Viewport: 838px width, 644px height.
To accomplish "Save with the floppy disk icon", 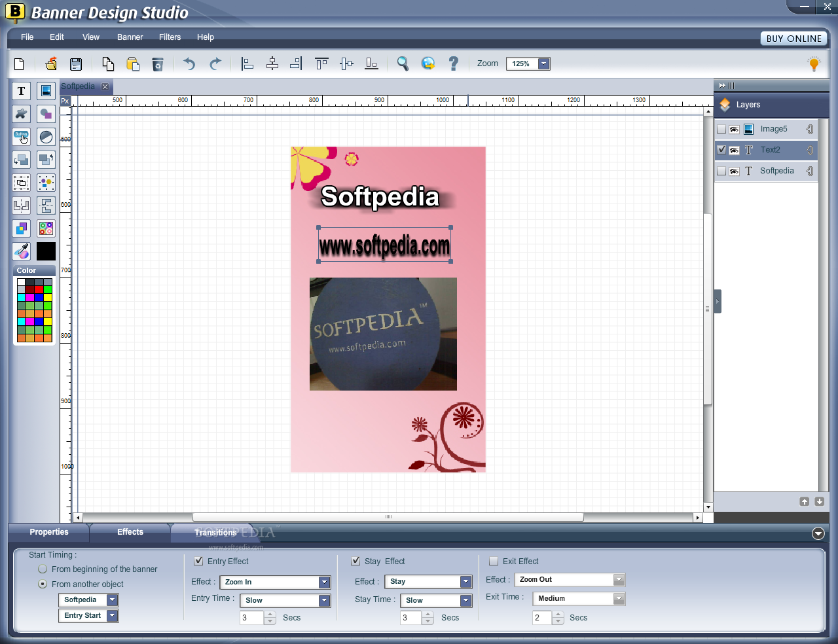I will (76, 63).
